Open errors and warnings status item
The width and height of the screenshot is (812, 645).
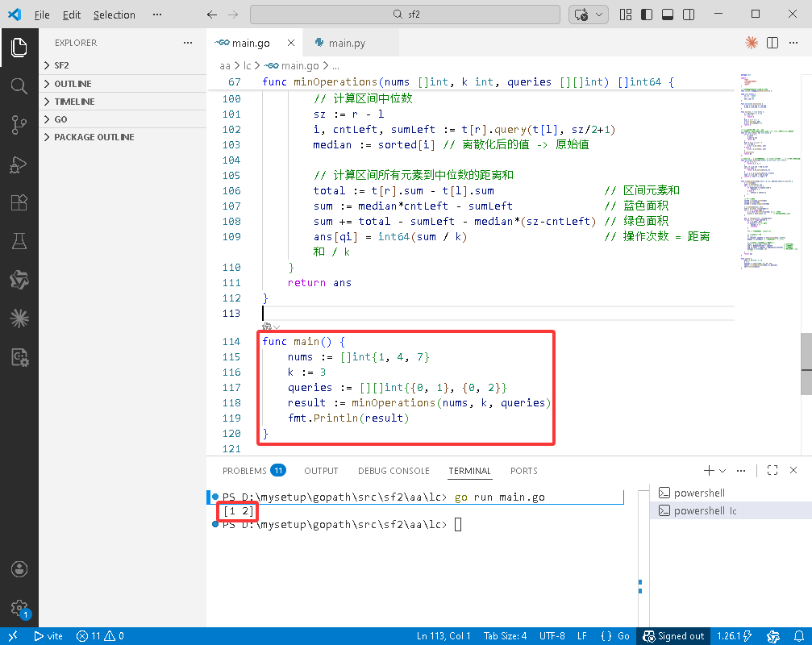100,635
